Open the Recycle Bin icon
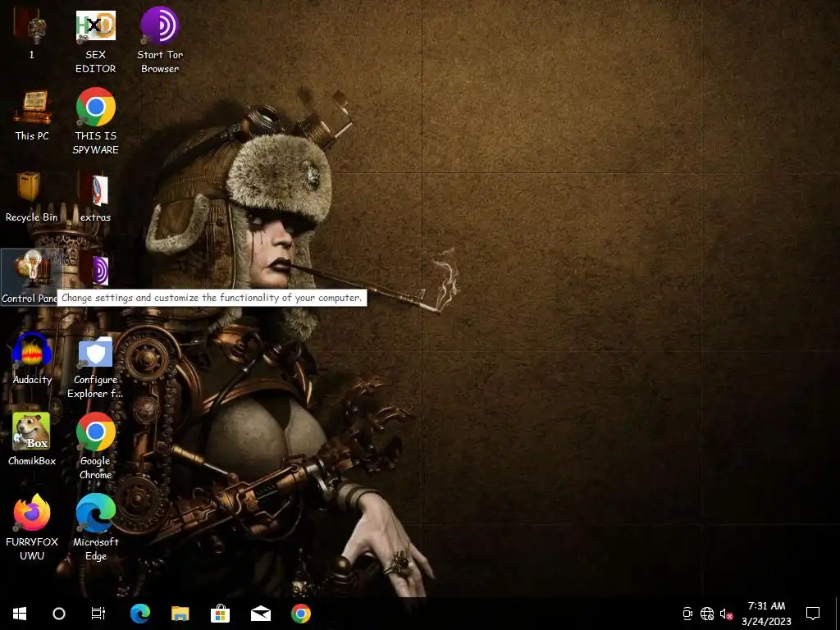The width and height of the screenshot is (840, 630). [x=32, y=197]
